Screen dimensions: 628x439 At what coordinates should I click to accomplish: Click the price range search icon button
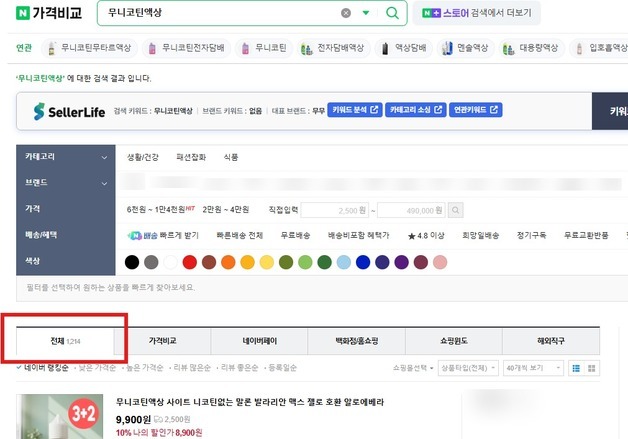point(455,210)
